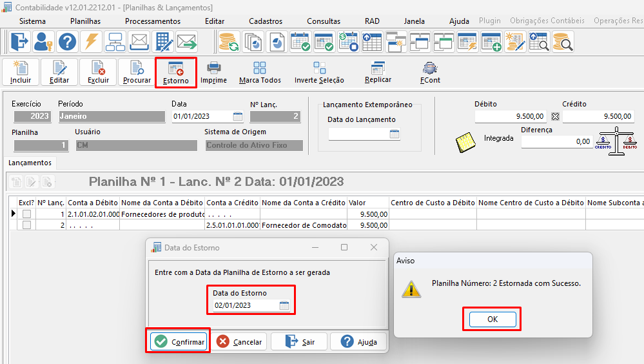Click Confirmar in Data do Estorno dialog

(178, 341)
